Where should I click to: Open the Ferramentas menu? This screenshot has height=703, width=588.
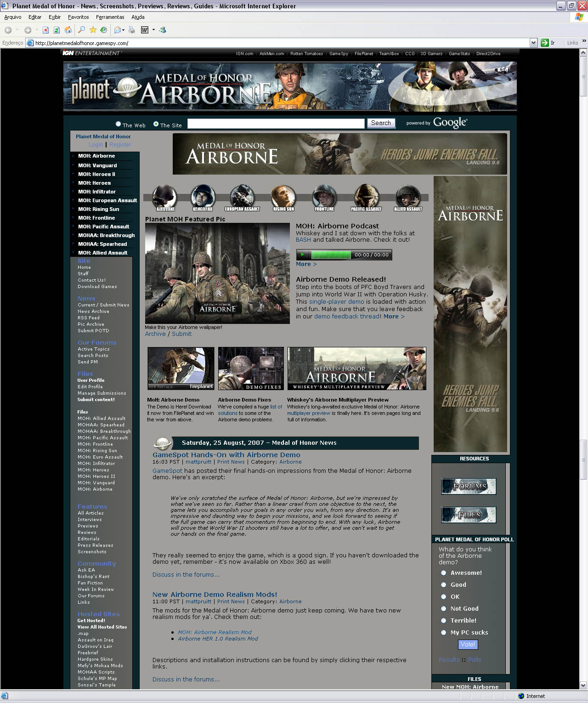pos(110,17)
